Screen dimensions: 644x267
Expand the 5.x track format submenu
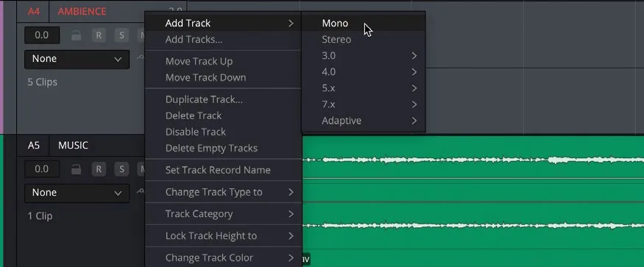click(363, 88)
